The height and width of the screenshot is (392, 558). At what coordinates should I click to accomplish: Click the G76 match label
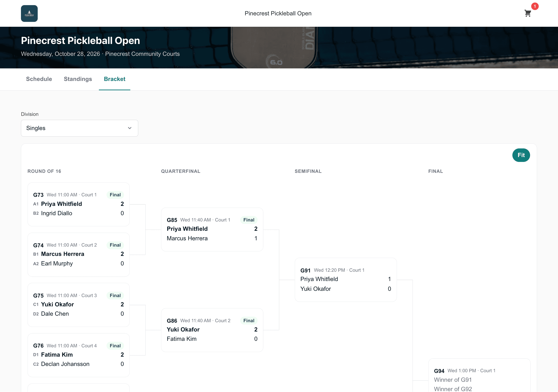38,345
